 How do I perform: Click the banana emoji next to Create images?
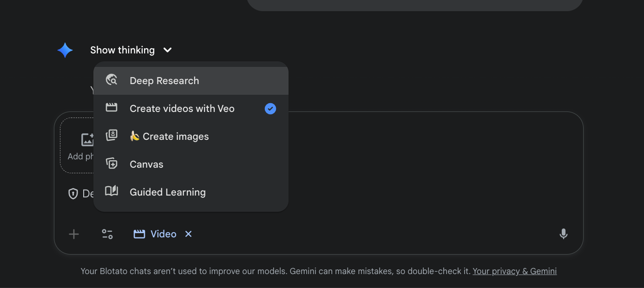pyautogui.click(x=135, y=136)
